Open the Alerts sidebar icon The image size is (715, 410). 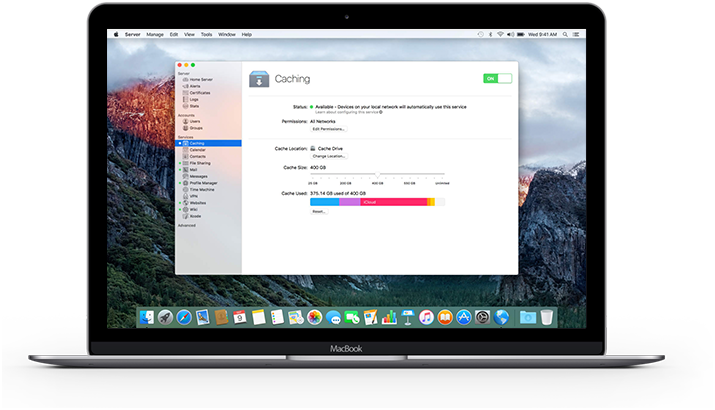coord(185,87)
